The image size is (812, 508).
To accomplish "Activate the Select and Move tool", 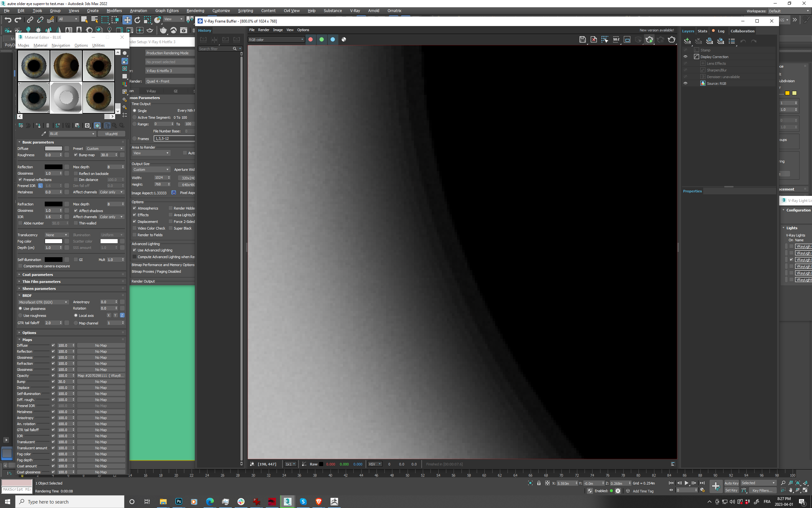I will 127,20.
